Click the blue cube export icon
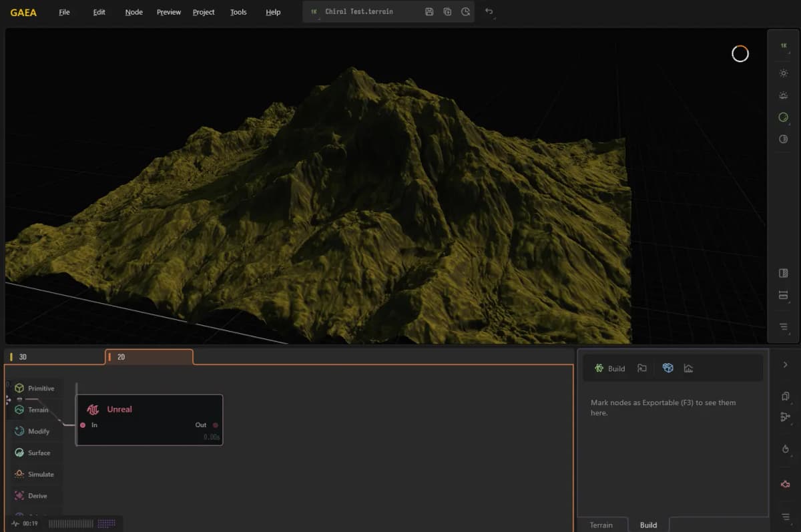This screenshot has width=801, height=532. [x=668, y=368]
